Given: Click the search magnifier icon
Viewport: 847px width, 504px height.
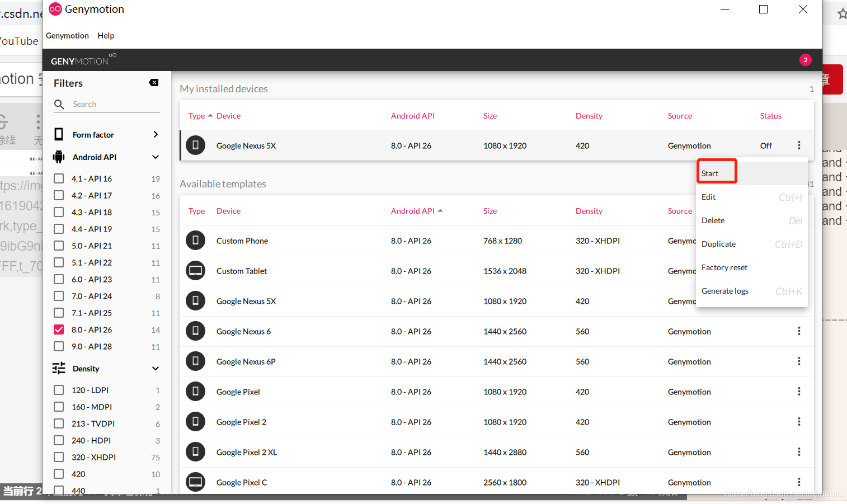Looking at the screenshot, I should tap(59, 104).
